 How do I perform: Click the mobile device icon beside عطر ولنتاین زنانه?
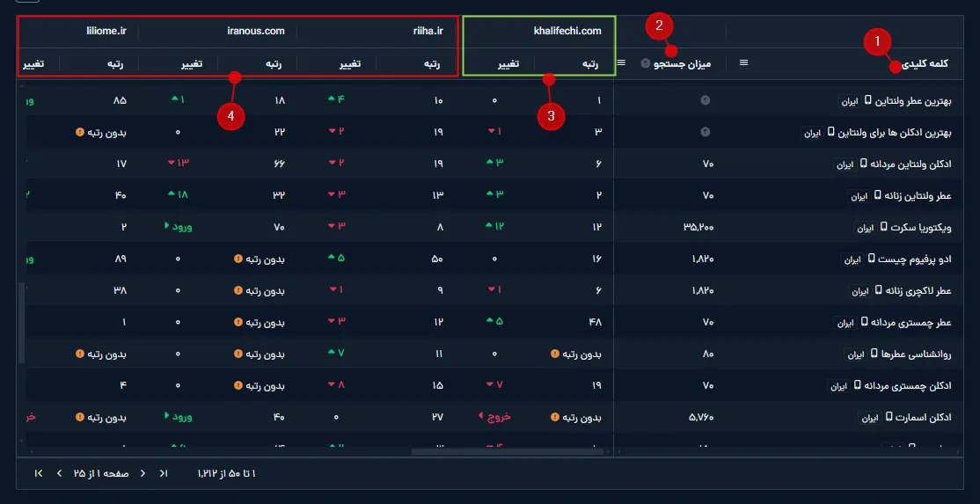(x=878, y=195)
